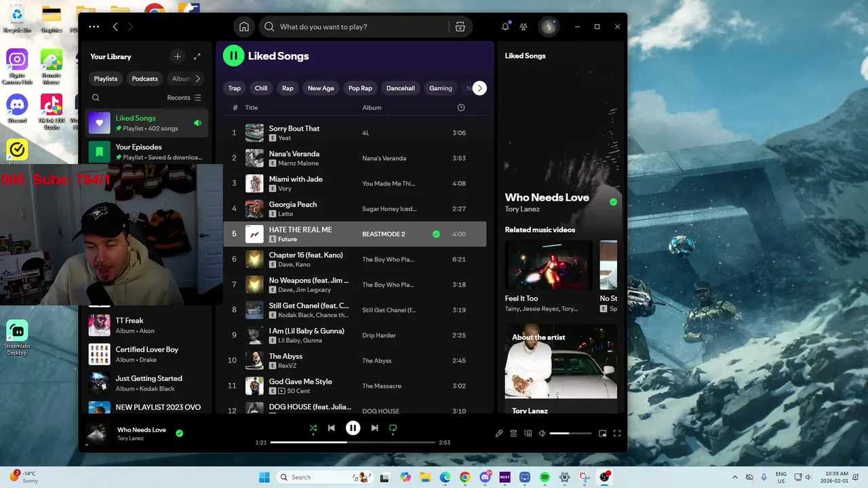
Task: Go to Spotify Home
Action: [244, 26]
